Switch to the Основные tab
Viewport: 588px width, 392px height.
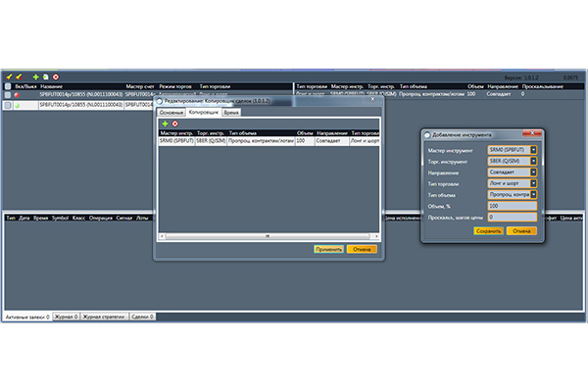point(171,114)
